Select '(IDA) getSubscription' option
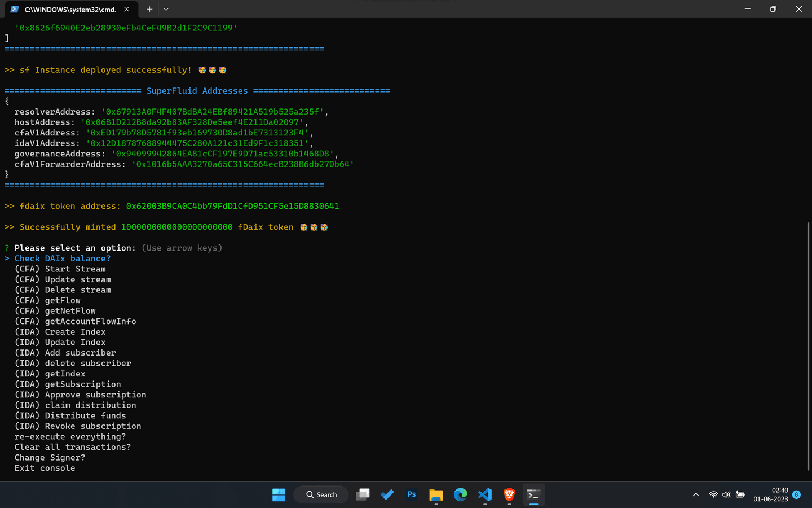This screenshot has height=508, width=812. pos(68,384)
